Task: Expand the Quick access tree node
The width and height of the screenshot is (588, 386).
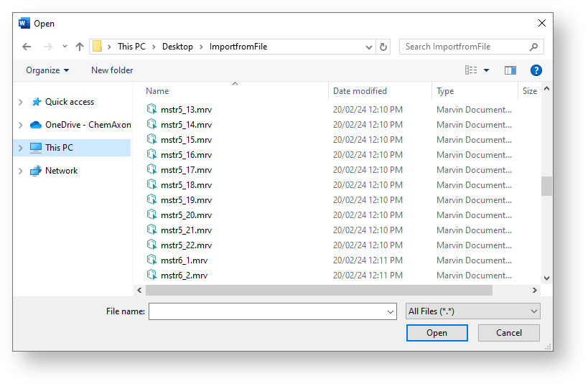Action: pyautogui.click(x=21, y=103)
